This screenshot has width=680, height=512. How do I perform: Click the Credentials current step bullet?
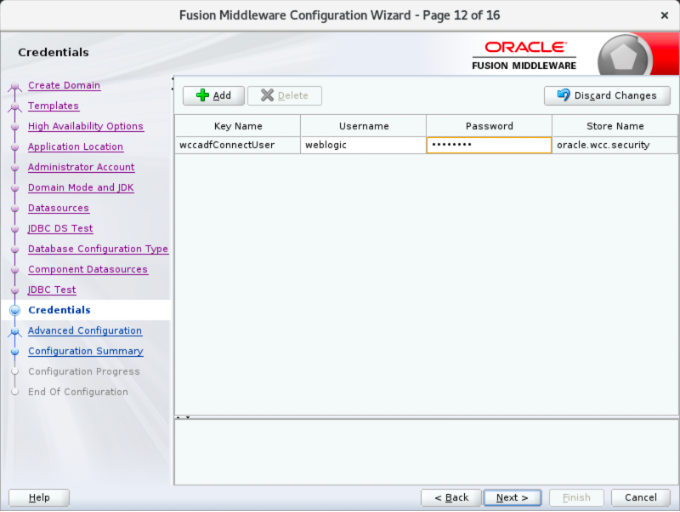(15, 310)
